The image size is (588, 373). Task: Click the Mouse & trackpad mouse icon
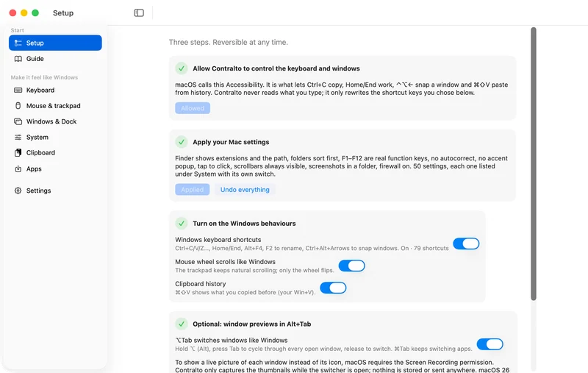coord(18,106)
